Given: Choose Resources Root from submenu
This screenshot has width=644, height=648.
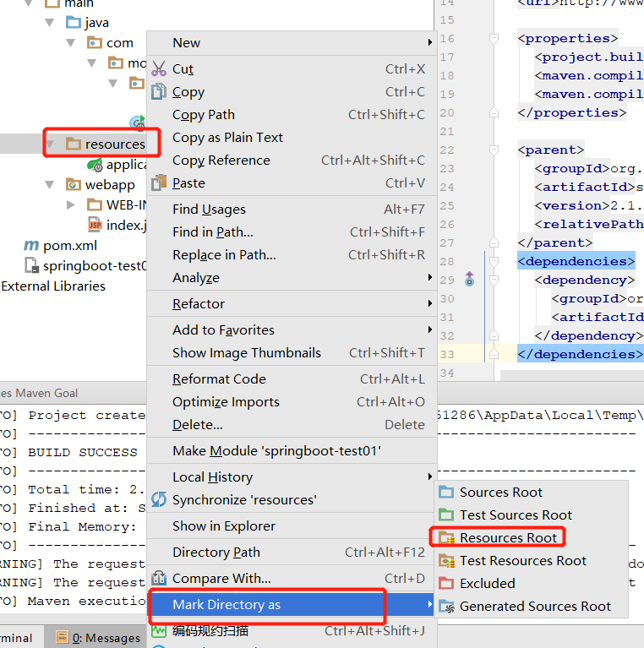Looking at the screenshot, I should [x=508, y=538].
